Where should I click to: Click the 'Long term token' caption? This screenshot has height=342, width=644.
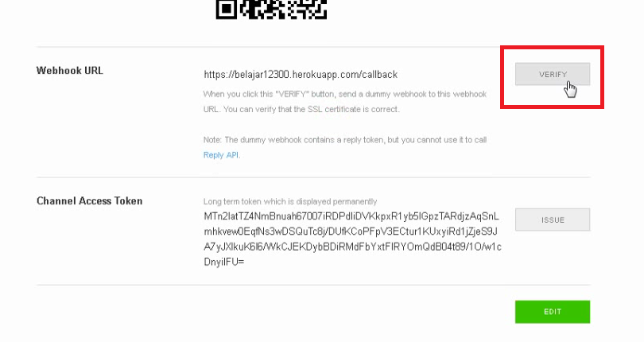tap(290, 201)
